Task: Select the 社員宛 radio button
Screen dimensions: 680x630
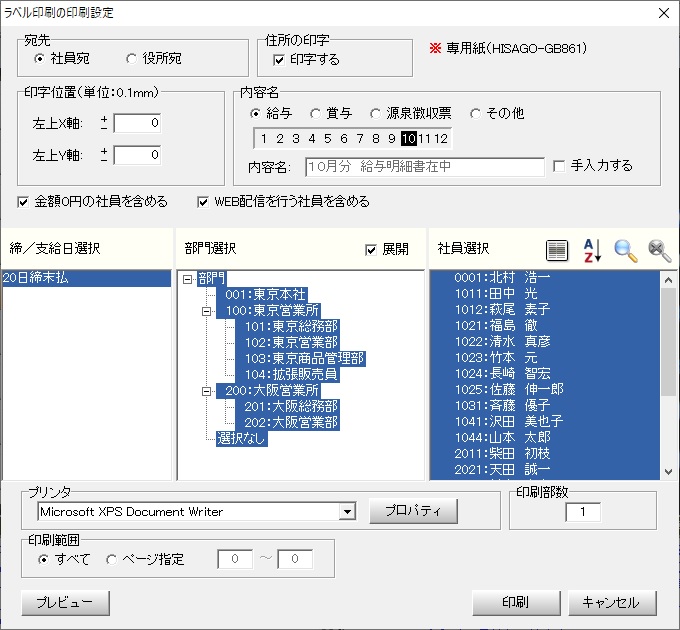Action: 39,58
